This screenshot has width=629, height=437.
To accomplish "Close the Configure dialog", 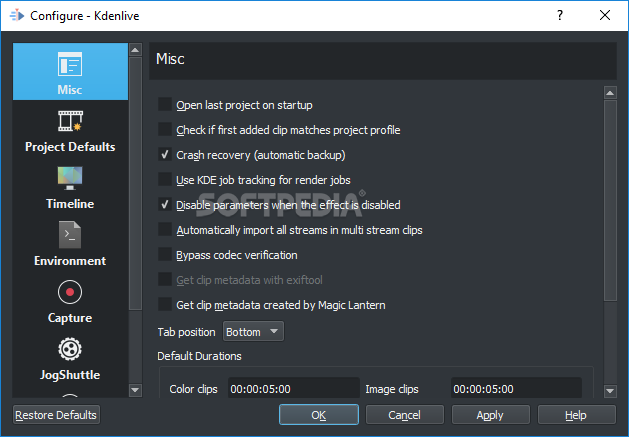I will tap(605, 15).
